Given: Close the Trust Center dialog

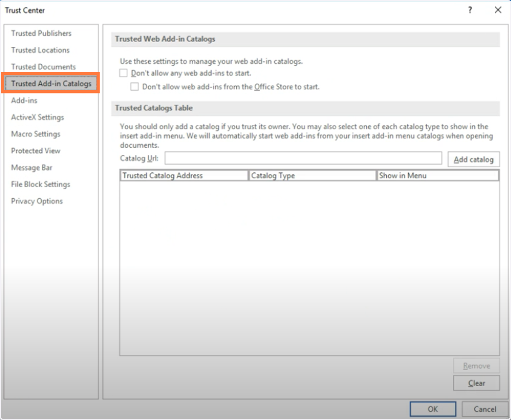Looking at the screenshot, I should click(x=498, y=10).
